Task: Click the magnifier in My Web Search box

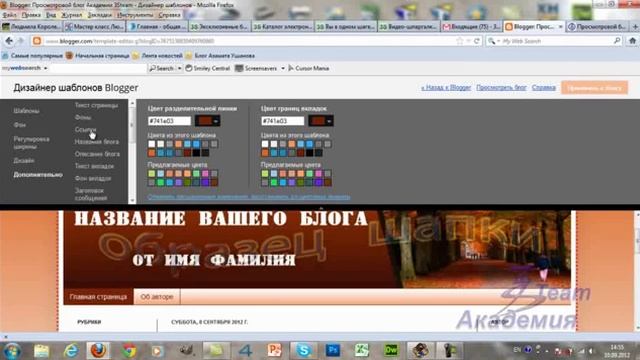Action: pos(617,41)
